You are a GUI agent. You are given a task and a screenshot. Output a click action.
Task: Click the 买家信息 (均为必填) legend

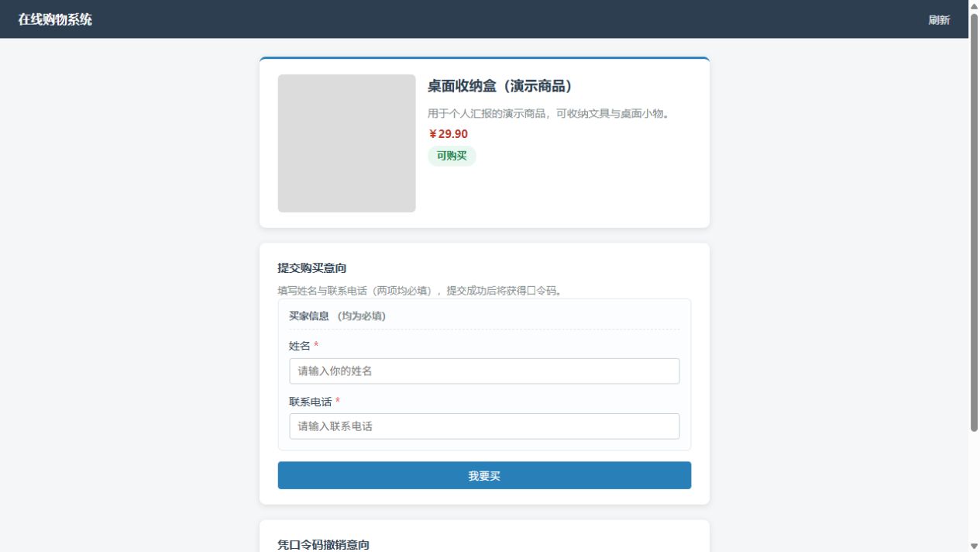pos(337,316)
